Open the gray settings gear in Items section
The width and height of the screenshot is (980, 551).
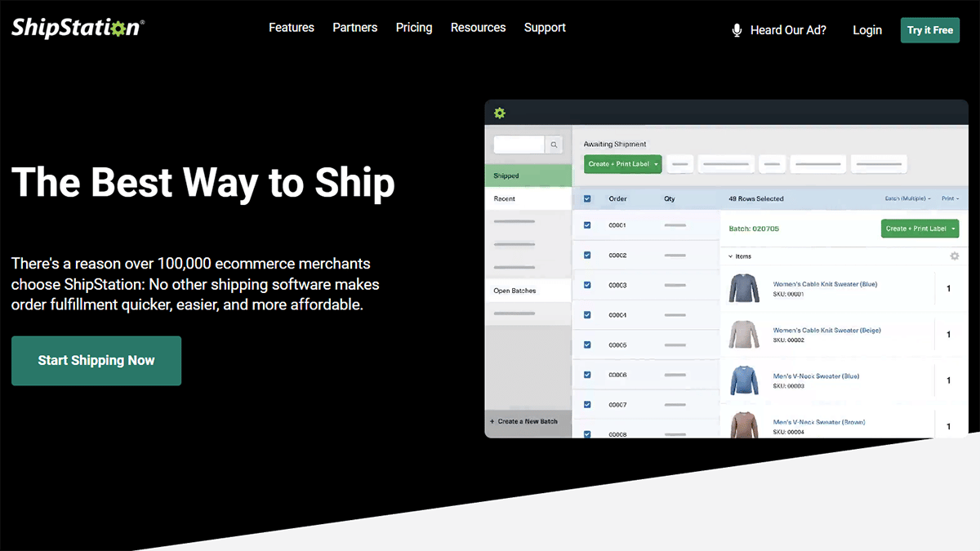click(x=954, y=256)
